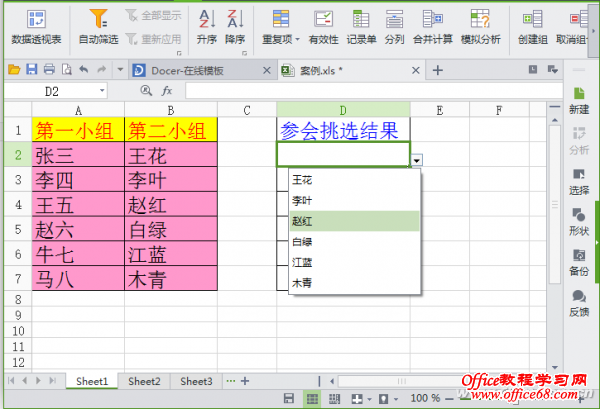Close the Docer-在线模板 tab
This screenshot has height=409, width=600.
[267, 70]
